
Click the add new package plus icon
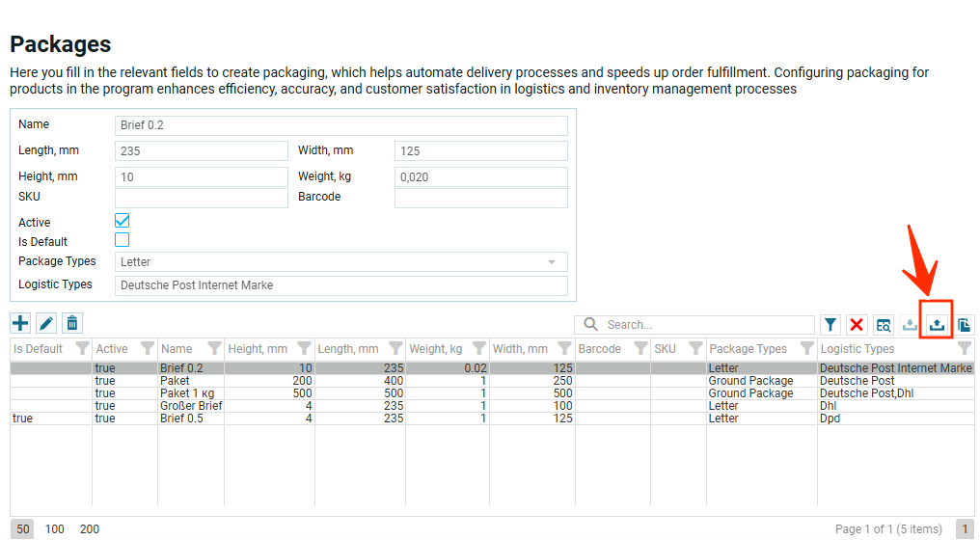point(20,323)
